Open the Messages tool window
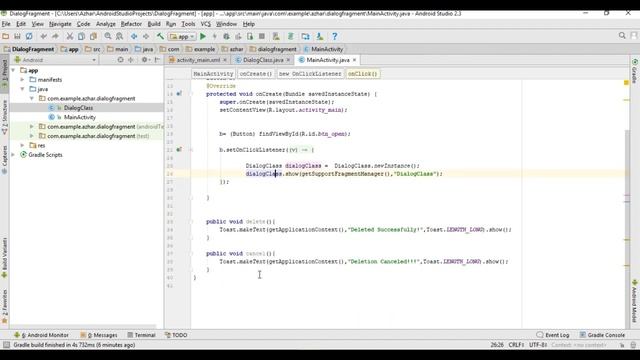Image resolution: width=640 pixels, height=360 pixels. coord(99,335)
